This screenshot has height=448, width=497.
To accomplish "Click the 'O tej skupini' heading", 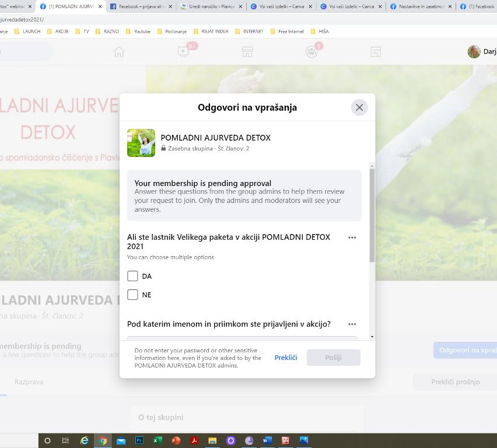I will [x=160, y=417].
